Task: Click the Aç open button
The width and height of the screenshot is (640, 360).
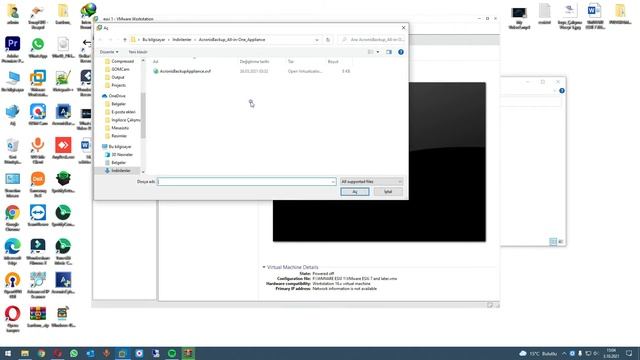Action: tap(355, 191)
